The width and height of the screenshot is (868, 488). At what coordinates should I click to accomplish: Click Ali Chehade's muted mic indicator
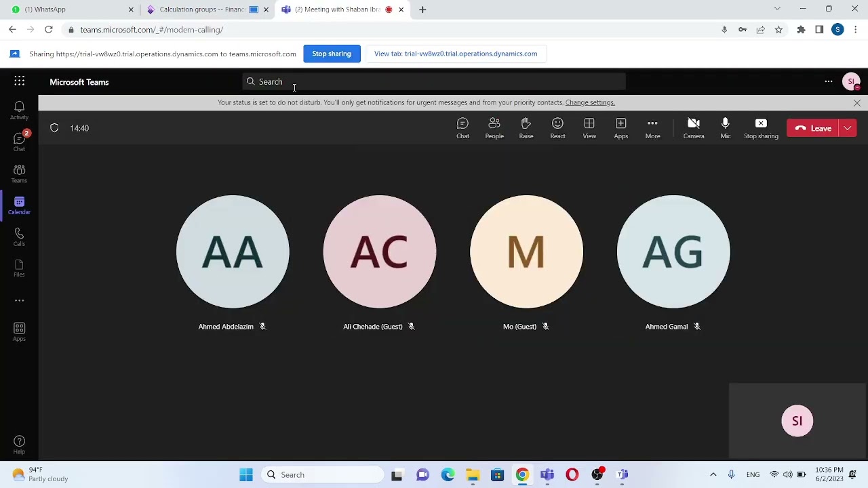coord(411,327)
